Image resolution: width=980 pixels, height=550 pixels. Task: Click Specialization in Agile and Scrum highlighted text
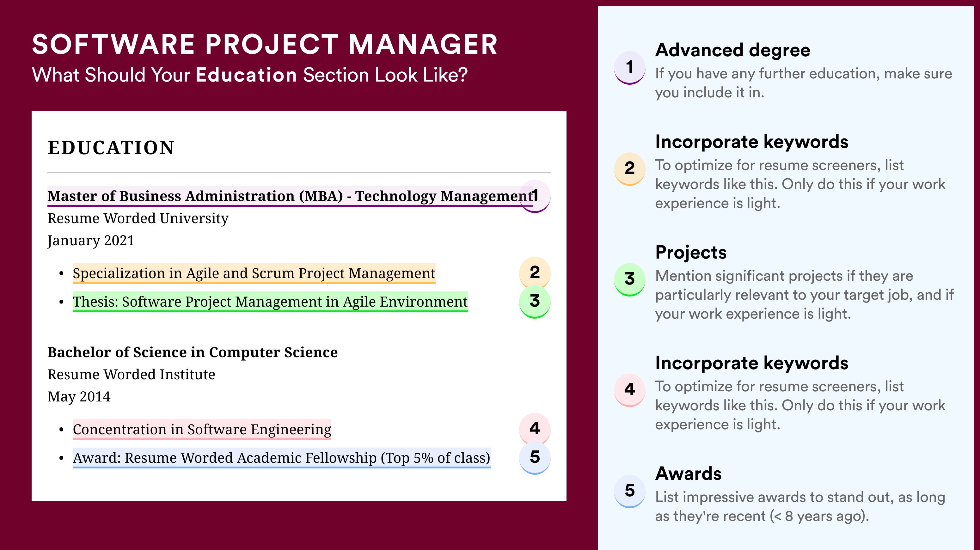[254, 273]
